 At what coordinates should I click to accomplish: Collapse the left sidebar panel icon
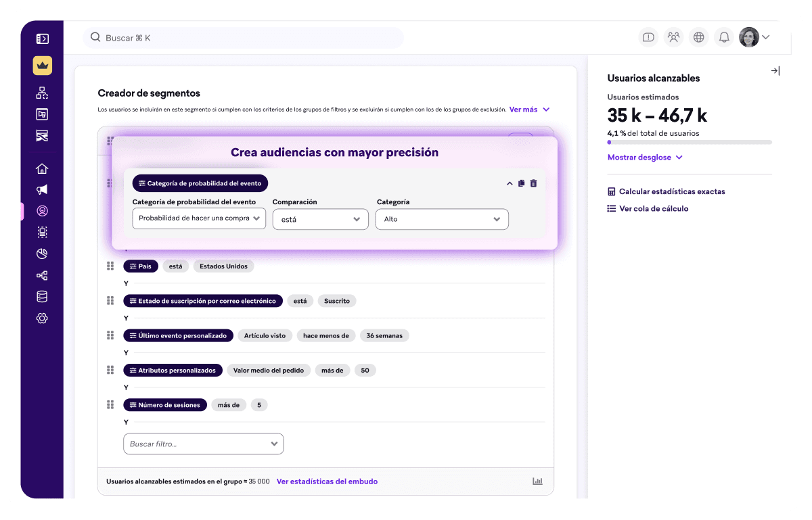pos(42,39)
